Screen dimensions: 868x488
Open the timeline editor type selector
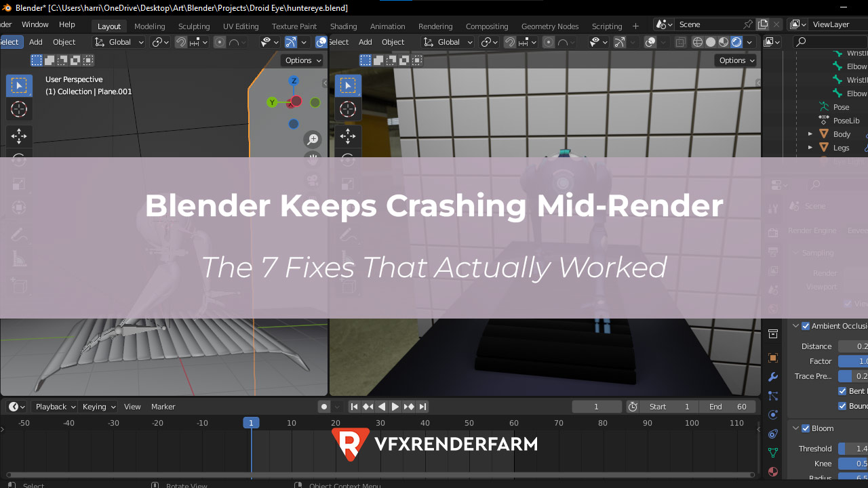tap(17, 407)
